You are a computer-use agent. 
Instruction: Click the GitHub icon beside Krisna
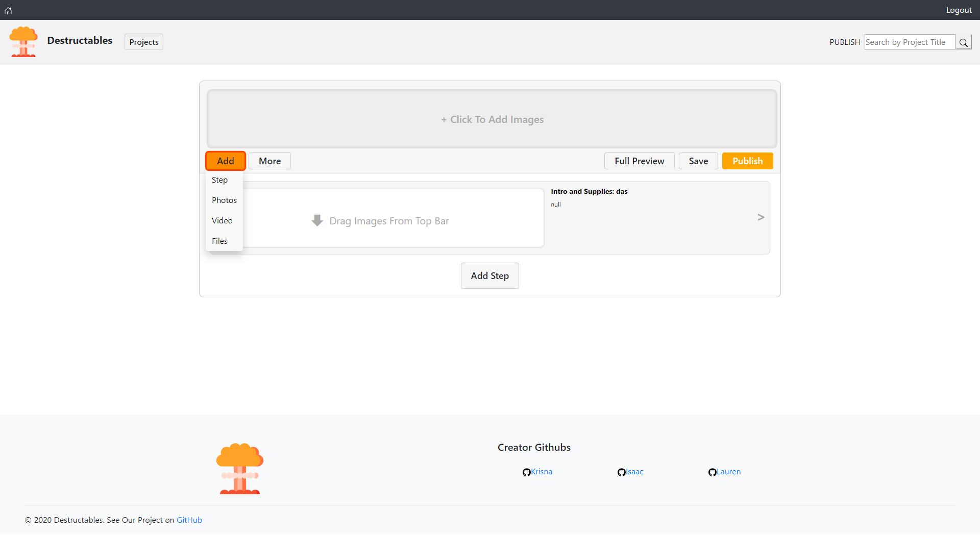pyautogui.click(x=526, y=472)
